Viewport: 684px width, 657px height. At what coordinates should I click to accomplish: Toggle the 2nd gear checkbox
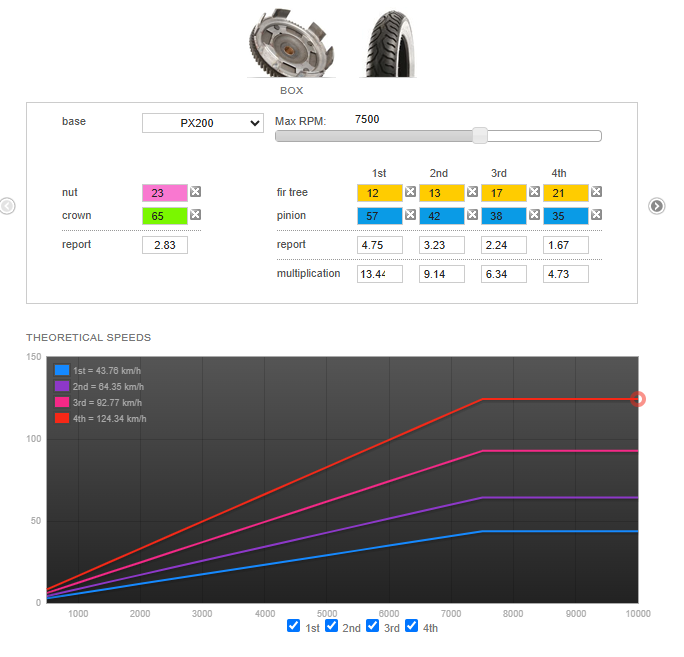332,626
